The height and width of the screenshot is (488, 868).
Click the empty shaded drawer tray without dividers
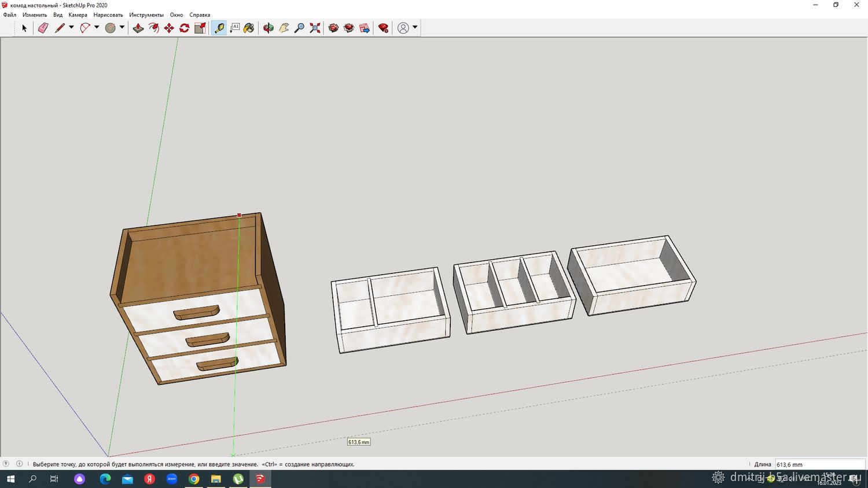point(631,275)
